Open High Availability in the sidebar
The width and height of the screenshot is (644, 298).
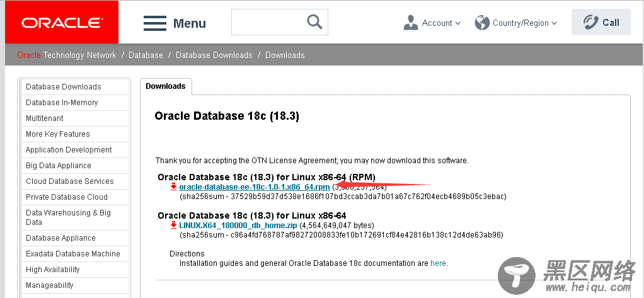click(x=75, y=269)
